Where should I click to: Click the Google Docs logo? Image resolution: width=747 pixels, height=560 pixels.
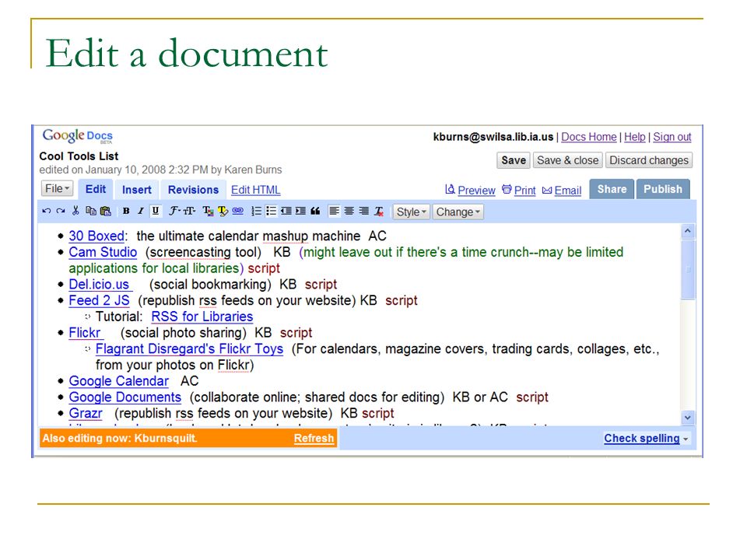(x=78, y=135)
